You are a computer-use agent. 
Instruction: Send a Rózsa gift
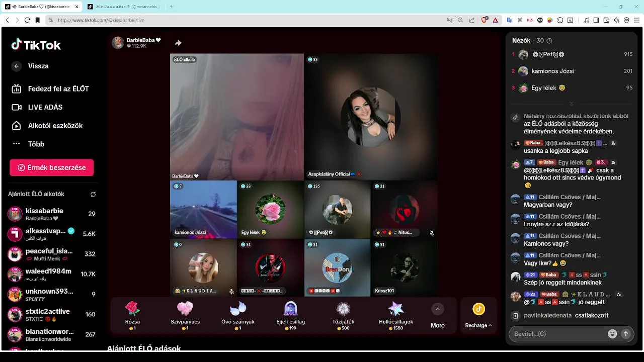tap(132, 315)
